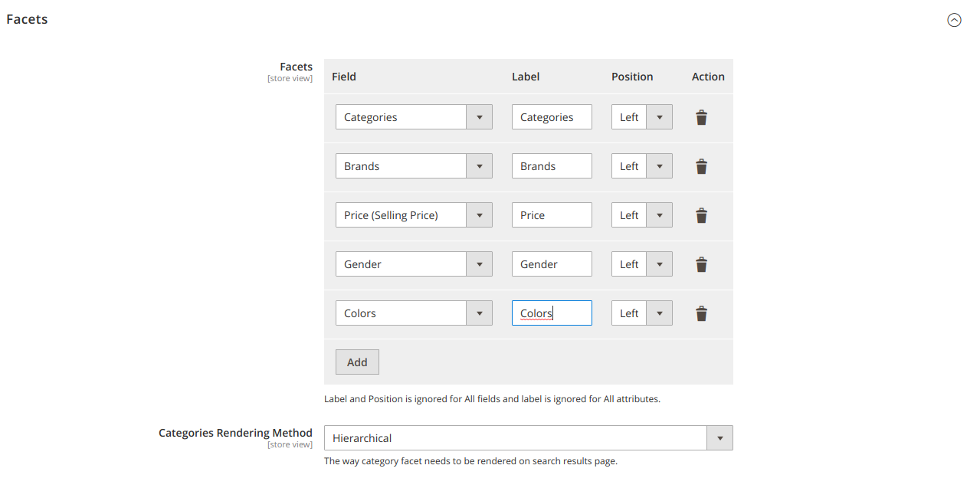Open the Gender position dropdown

tap(660, 264)
